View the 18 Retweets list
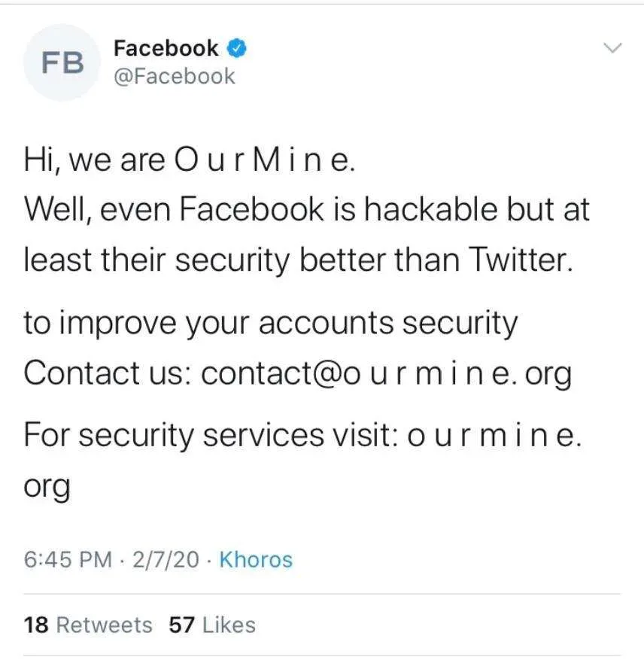Viewport: 644px width, 660px height. click(87, 625)
